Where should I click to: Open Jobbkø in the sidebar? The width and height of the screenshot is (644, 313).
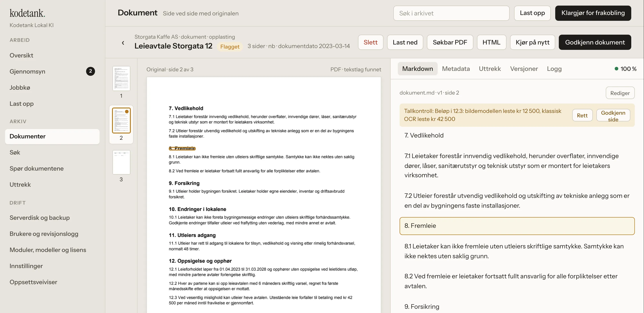coord(52,87)
